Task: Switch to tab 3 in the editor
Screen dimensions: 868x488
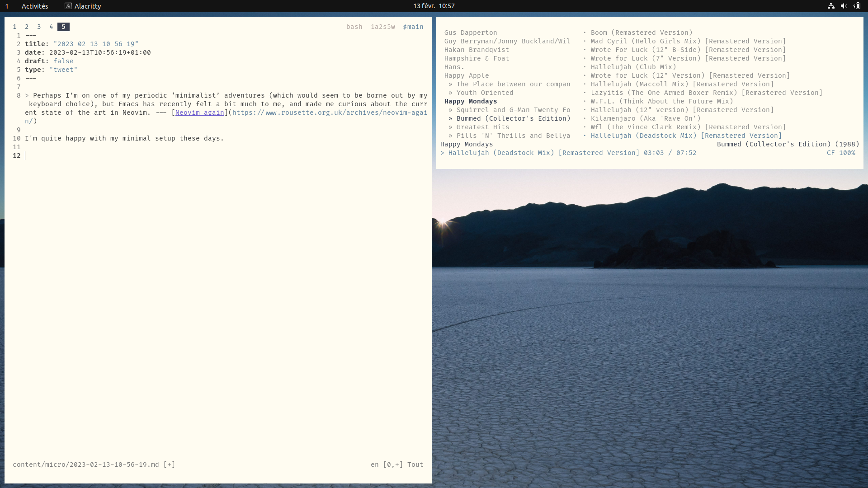Action: 39,27
